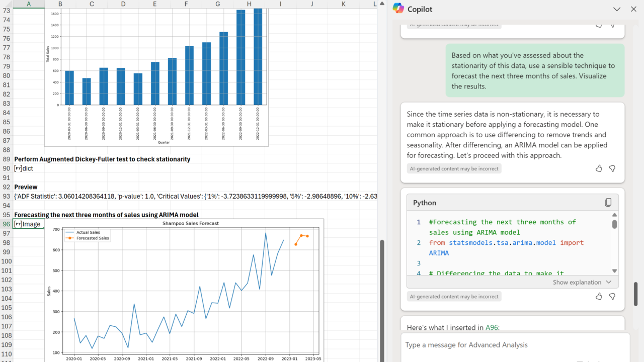Select the quarterly Total Sales bar chart
Image resolution: width=644 pixels, height=362 pixels.
point(156,75)
